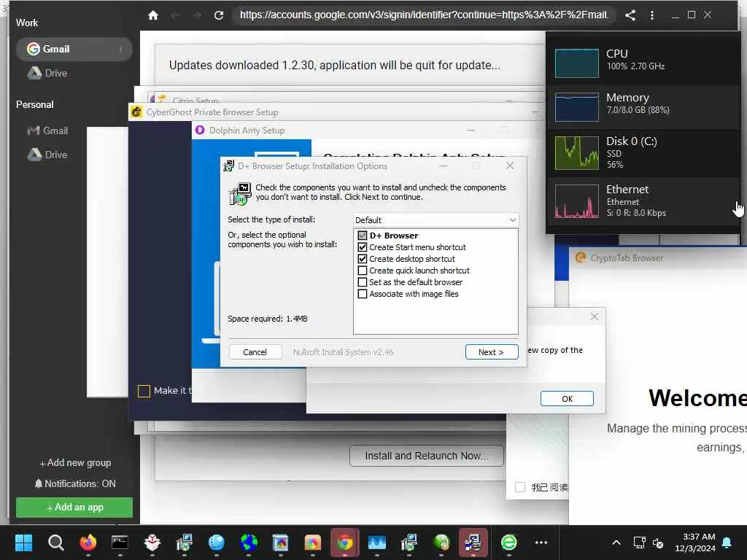747x560 pixels.
Task: Open Drive under the Personal group
Action: [x=47, y=155]
